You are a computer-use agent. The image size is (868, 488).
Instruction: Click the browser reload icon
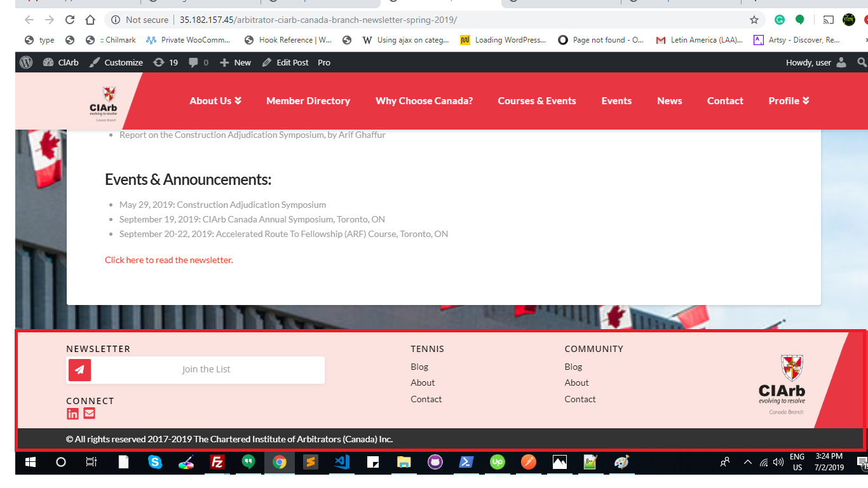[70, 20]
